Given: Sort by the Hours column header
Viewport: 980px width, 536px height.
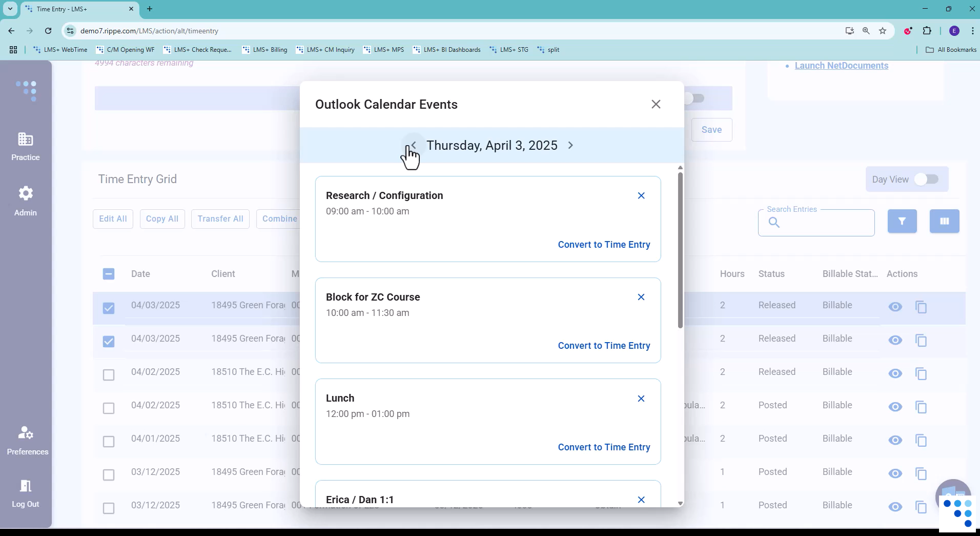Looking at the screenshot, I should pyautogui.click(x=732, y=274).
